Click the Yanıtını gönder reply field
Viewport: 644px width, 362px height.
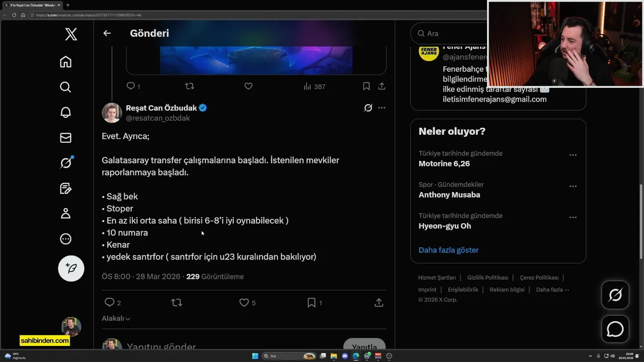coord(161,346)
